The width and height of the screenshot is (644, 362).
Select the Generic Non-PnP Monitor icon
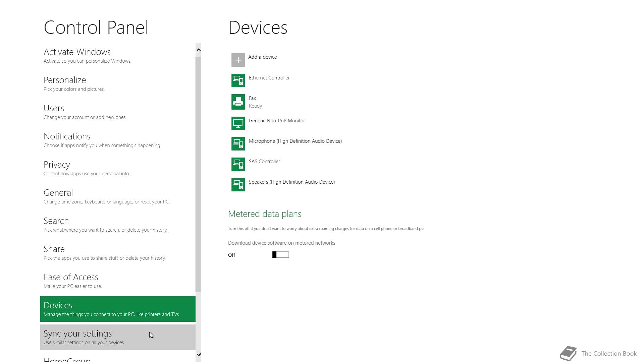(238, 123)
